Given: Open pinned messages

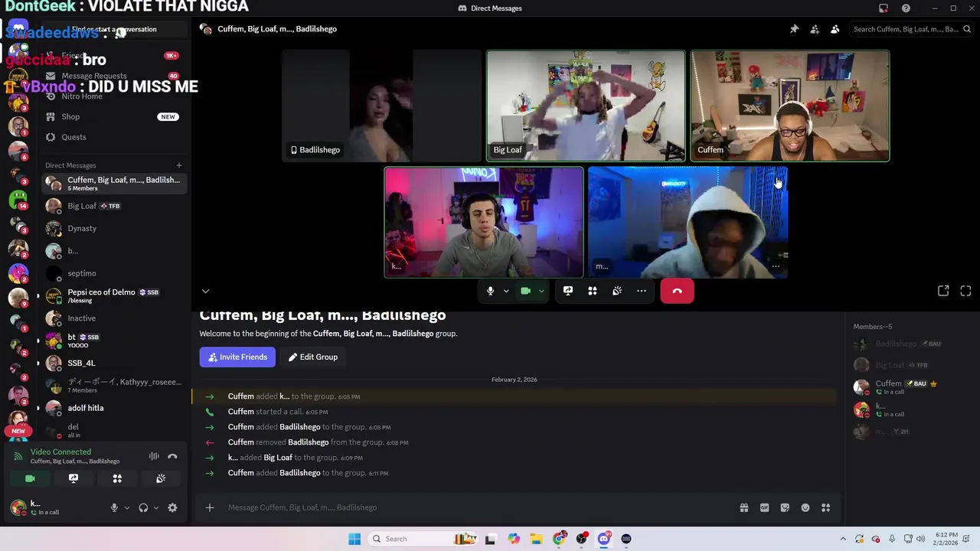Looking at the screenshot, I should pyautogui.click(x=795, y=29).
